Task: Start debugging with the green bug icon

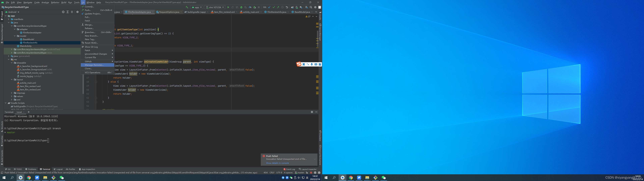Action: coord(241,7)
